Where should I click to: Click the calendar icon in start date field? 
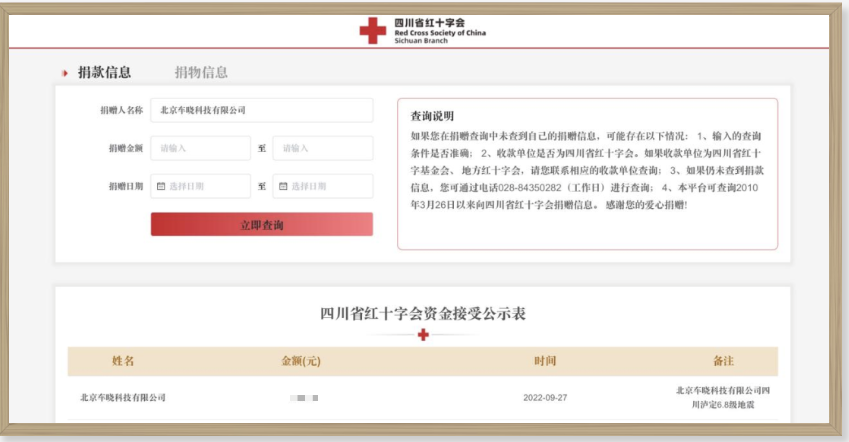click(160, 186)
